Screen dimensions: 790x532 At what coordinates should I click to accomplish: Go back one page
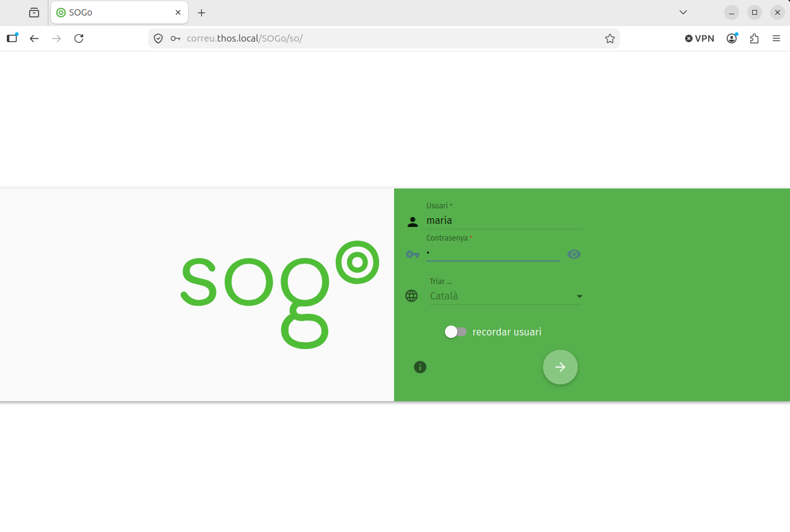(x=34, y=38)
